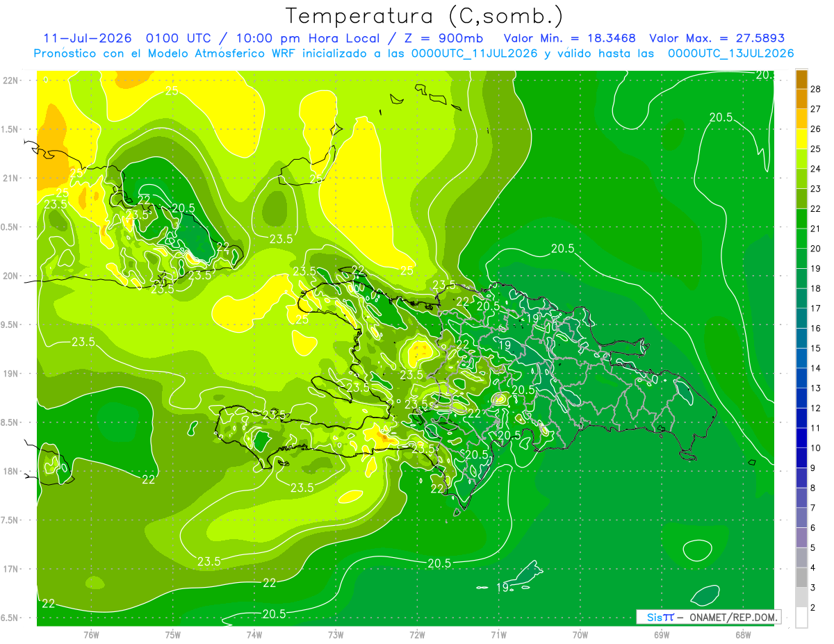This screenshot has height=644, width=834.
Task: Click the '72W' longitude axis label
Action: 417,634
